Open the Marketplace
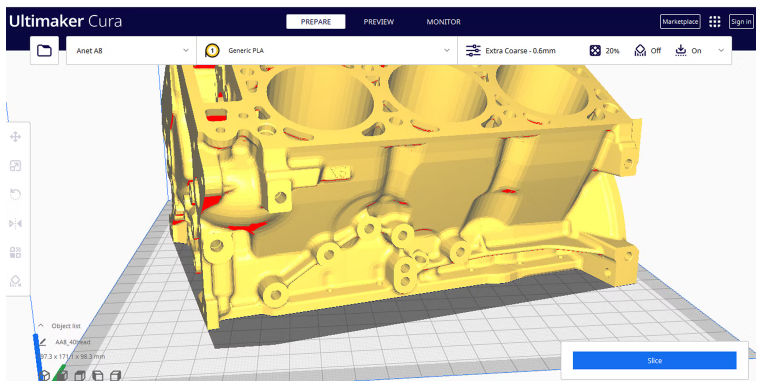The width and height of the screenshot is (768, 387). point(680,22)
